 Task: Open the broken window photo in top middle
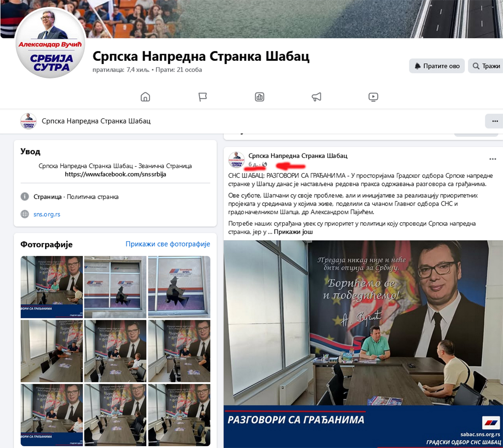click(115, 287)
